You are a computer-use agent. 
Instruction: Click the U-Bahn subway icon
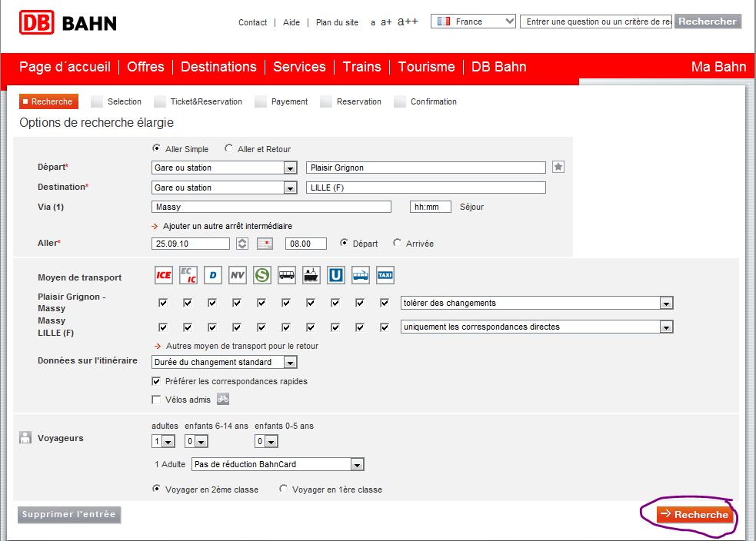336,275
